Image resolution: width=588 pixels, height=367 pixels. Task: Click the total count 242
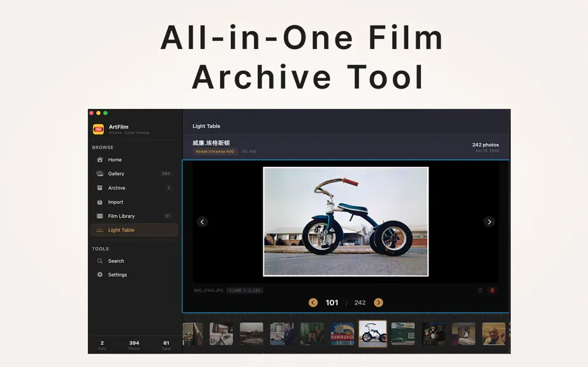(360, 303)
